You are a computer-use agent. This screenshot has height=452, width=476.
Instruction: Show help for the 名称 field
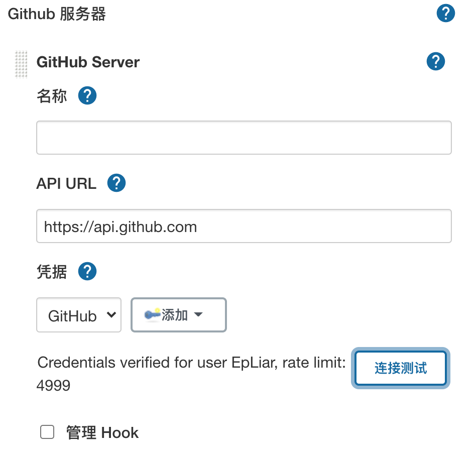point(87,95)
